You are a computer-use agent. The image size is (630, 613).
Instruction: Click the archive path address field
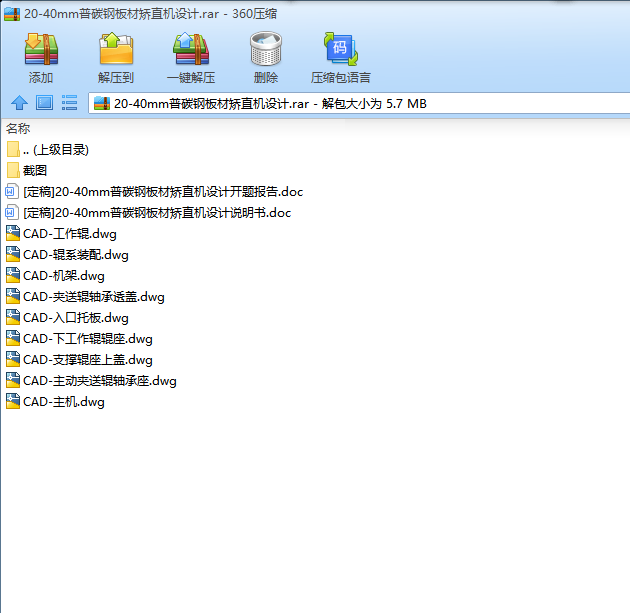click(359, 104)
